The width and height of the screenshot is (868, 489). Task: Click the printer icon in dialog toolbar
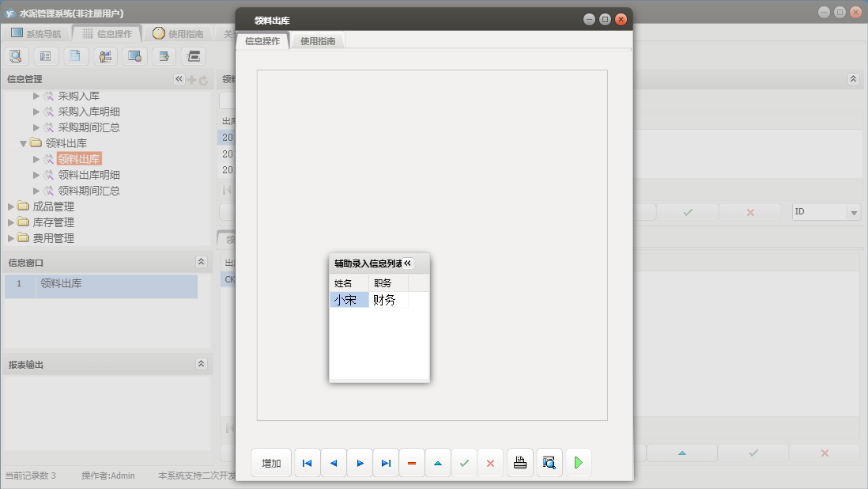519,463
